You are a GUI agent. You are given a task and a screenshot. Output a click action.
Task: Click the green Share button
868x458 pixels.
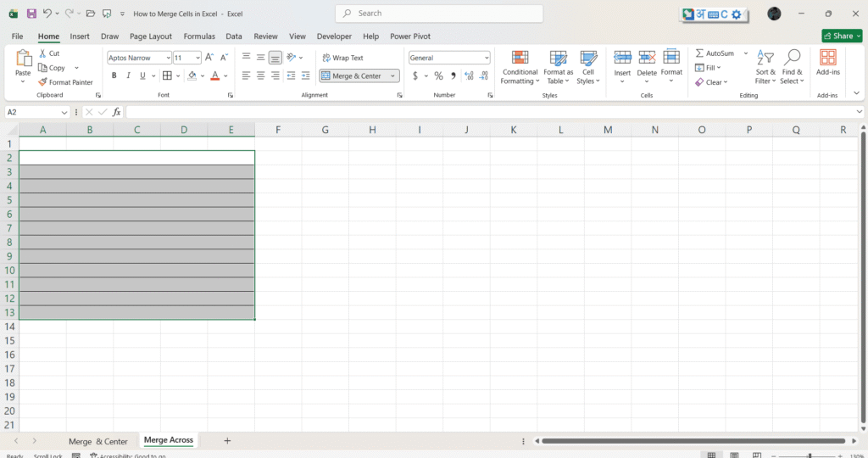pyautogui.click(x=842, y=36)
